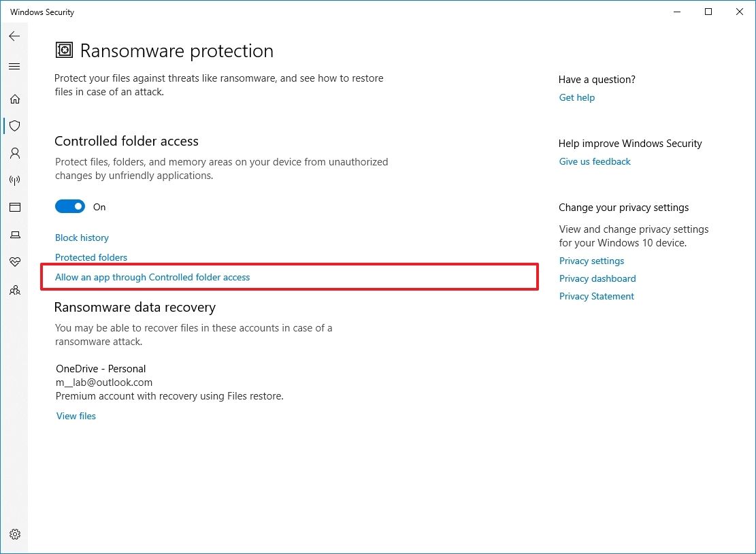The image size is (756, 554).
Task: Go to Windows Security Home
Action: (x=15, y=99)
